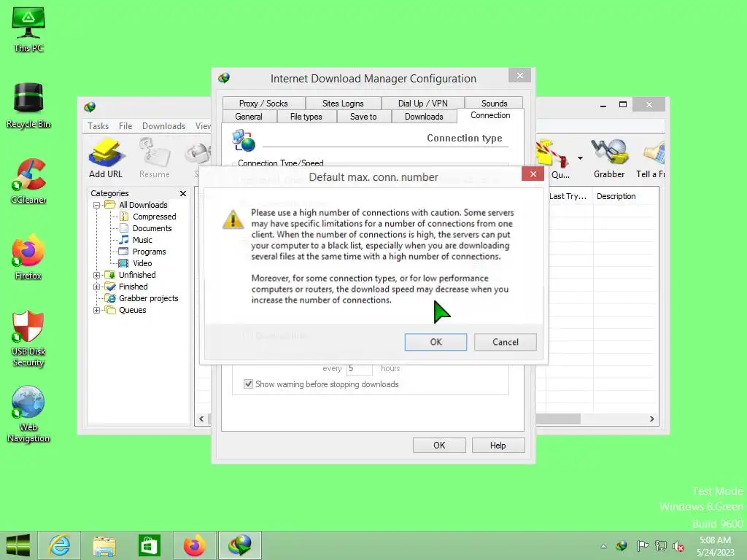Switch to the General tab

[x=249, y=117]
